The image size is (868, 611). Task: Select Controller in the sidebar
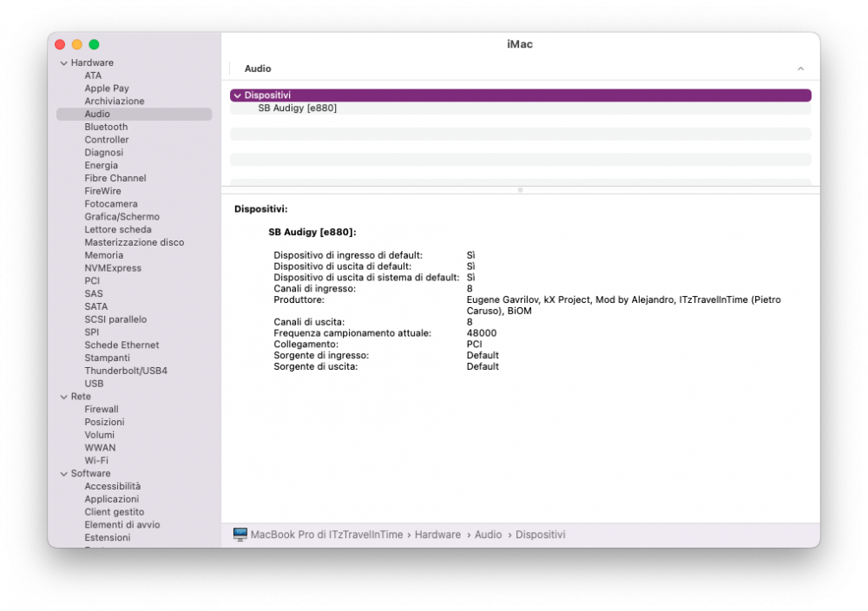click(107, 140)
